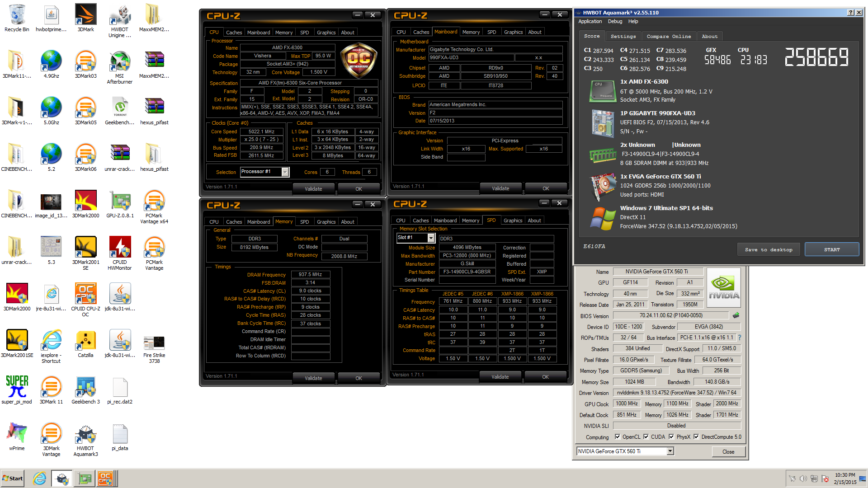Screen dimensions: 868x488
Task: Expand the NVIDIA GeForce GTX 560 Ti dropdown
Action: pos(670,451)
